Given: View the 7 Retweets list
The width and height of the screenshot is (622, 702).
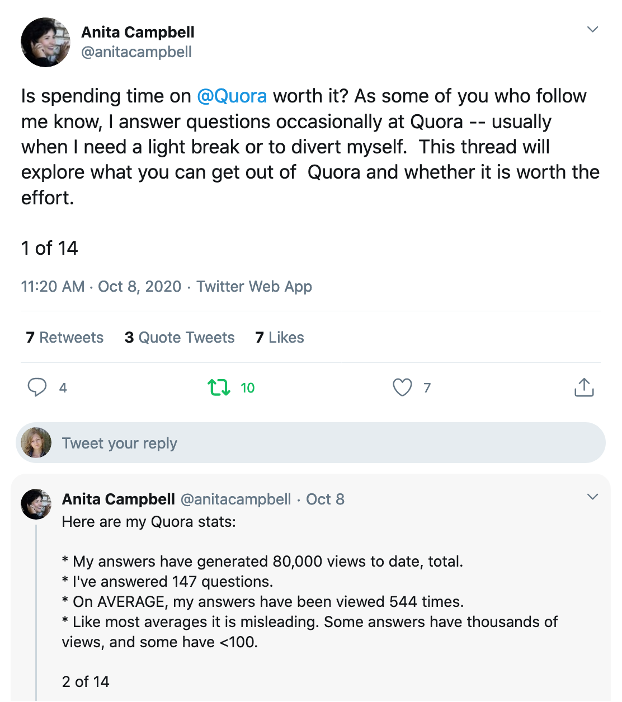Looking at the screenshot, I should coord(64,337).
